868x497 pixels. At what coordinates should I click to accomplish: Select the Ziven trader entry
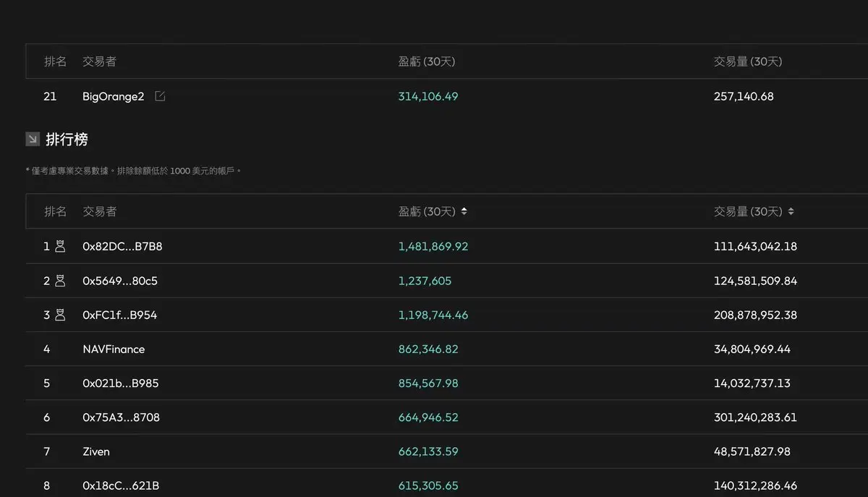click(96, 451)
